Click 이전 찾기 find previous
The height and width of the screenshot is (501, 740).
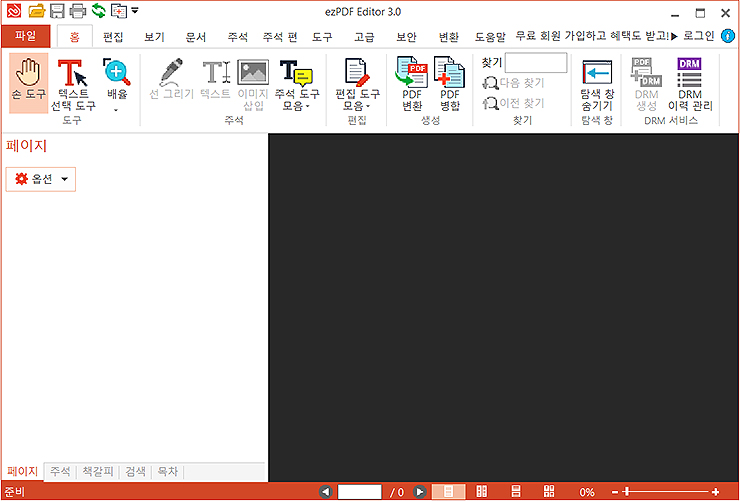point(513,102)
